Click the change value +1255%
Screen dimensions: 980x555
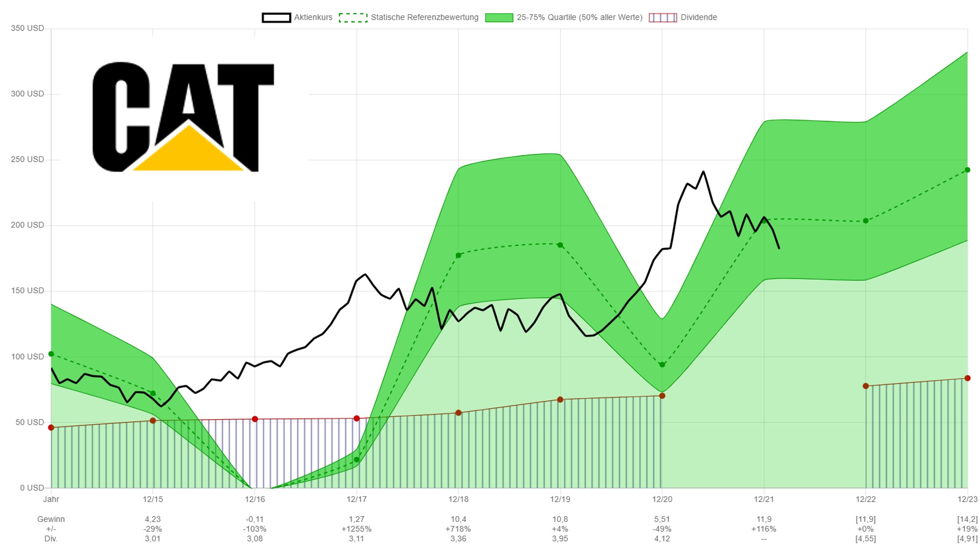click(x=357, y=529)
